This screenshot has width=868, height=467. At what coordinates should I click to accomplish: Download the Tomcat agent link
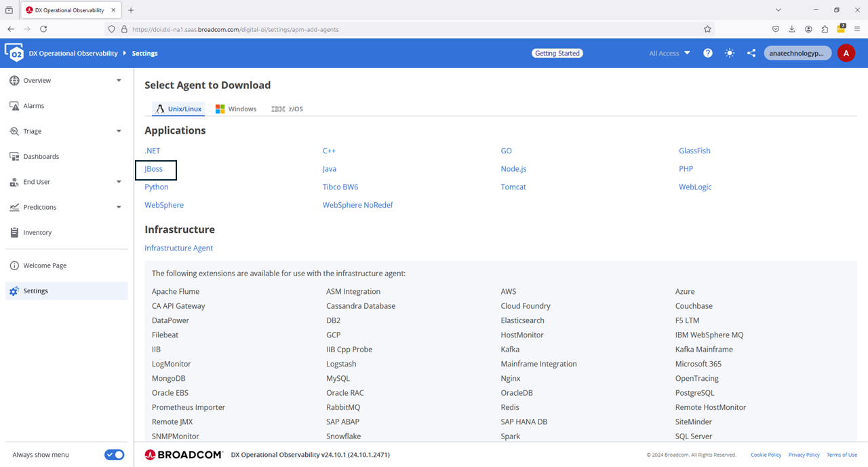(x=513, y=187)
